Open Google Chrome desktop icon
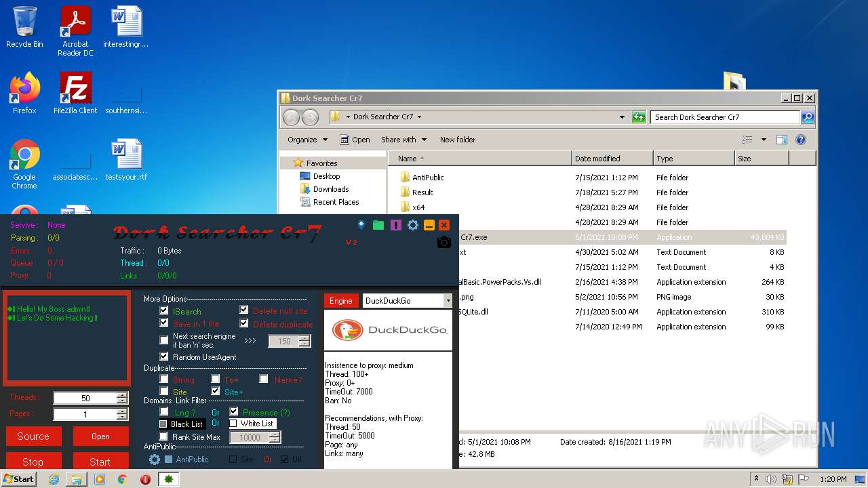 click(x=24, y=164)
